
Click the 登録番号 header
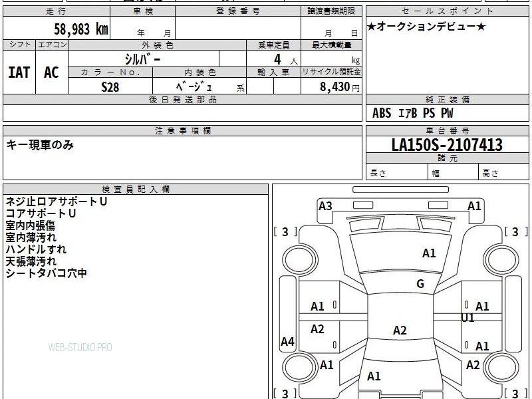(238, 11)
